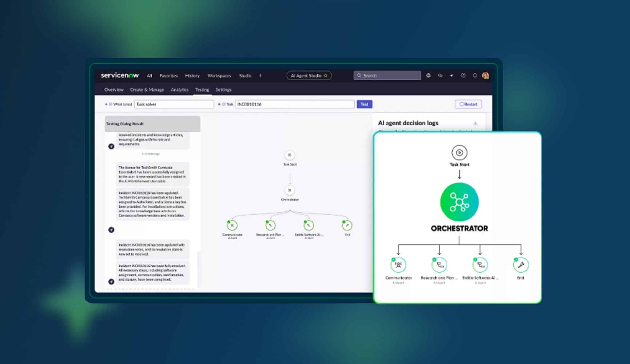
Task: Open the globe scope selector icon
Action: pos(428,75)
